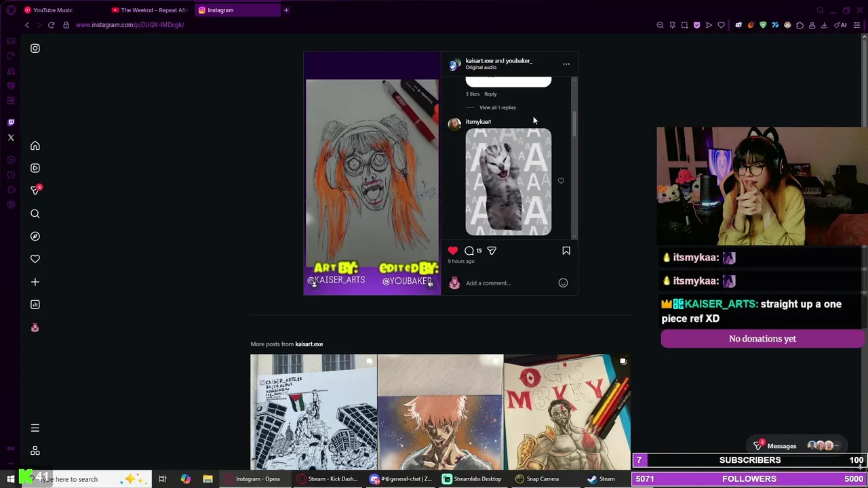Viewport: 868px width, 488px height.
Task: Open Twitch in Opera sidebar
Action: coord(11,123)
